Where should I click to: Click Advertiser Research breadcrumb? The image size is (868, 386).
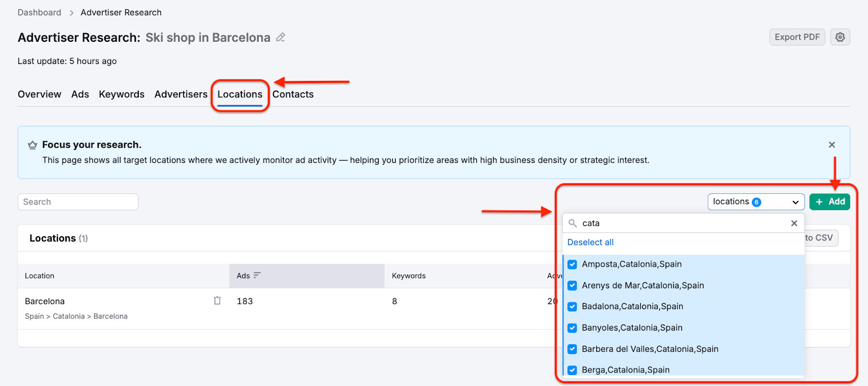(x=121, y=12)
